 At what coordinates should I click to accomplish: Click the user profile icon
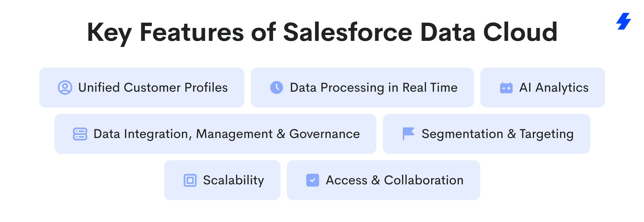point(65,88)
